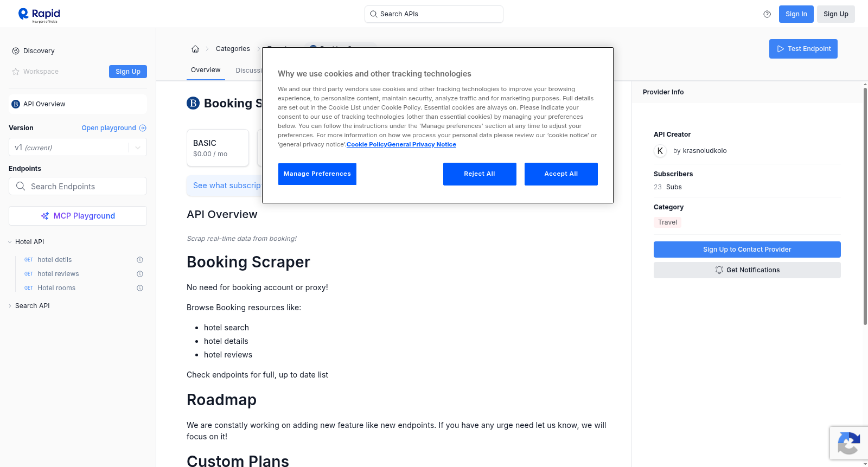Open the Cookie Policy link

point(367,144)
